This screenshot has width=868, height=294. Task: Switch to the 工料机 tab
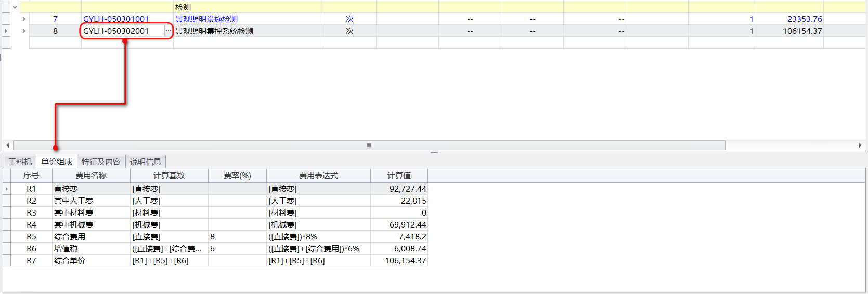(20, 162)
